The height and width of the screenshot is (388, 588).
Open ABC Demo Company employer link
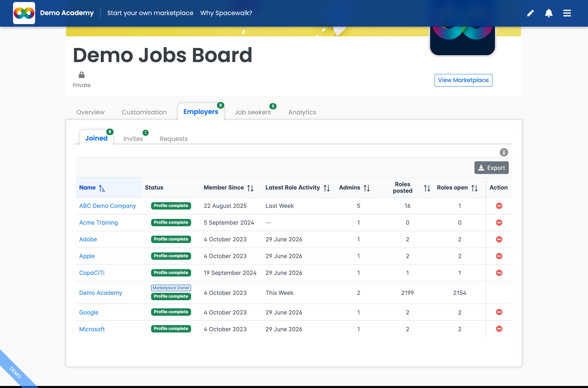point(107,206)
